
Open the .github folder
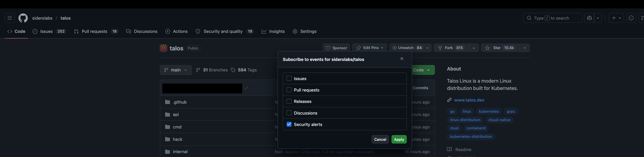[x=180, y=102]
